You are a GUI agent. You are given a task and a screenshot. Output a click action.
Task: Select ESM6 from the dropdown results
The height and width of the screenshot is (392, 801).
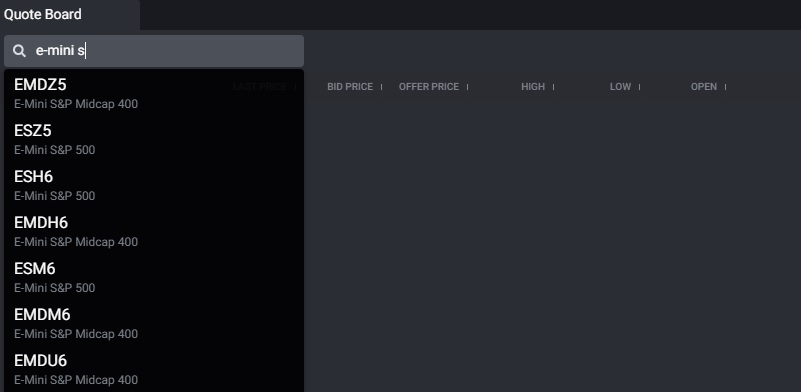[x=154, y=277]
